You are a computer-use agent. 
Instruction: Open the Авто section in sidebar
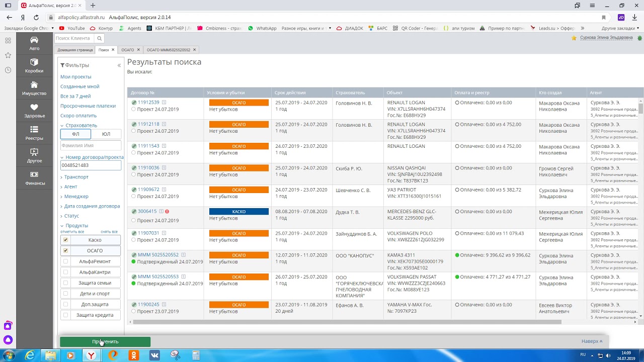34,43
